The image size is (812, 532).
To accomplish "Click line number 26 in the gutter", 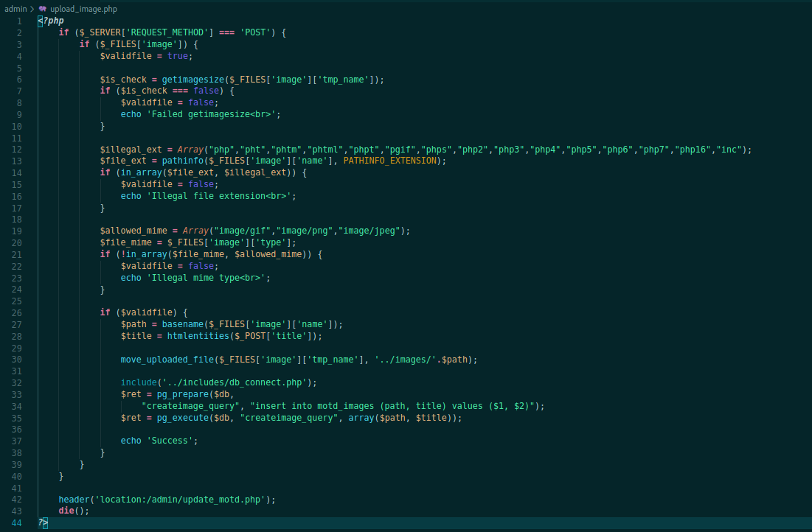I will 16,312.
